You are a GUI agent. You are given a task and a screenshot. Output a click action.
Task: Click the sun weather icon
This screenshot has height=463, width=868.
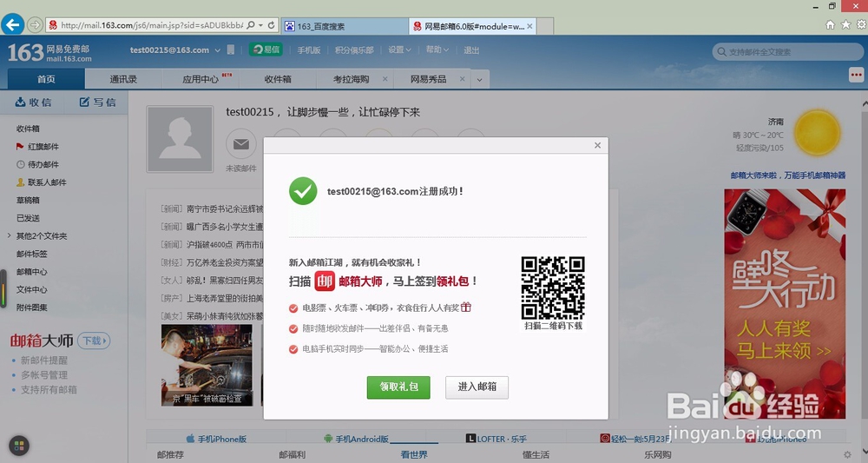click(x=817, y=133)
